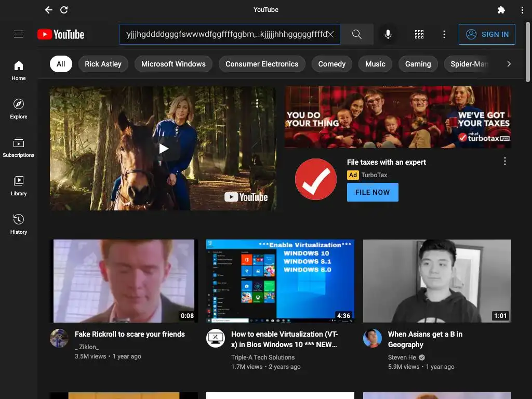Select the Microsoft Windows chip

(174, 64)
